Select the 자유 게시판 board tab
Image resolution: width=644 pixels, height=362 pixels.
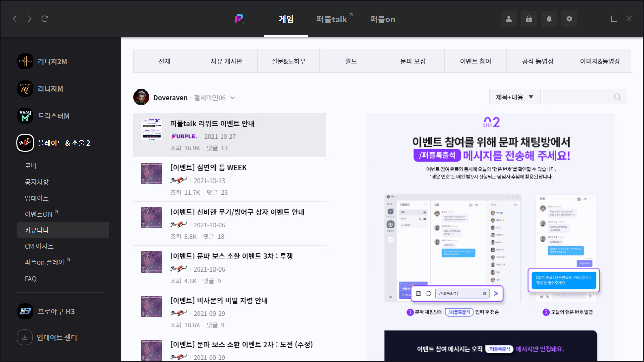click(226, 61)
